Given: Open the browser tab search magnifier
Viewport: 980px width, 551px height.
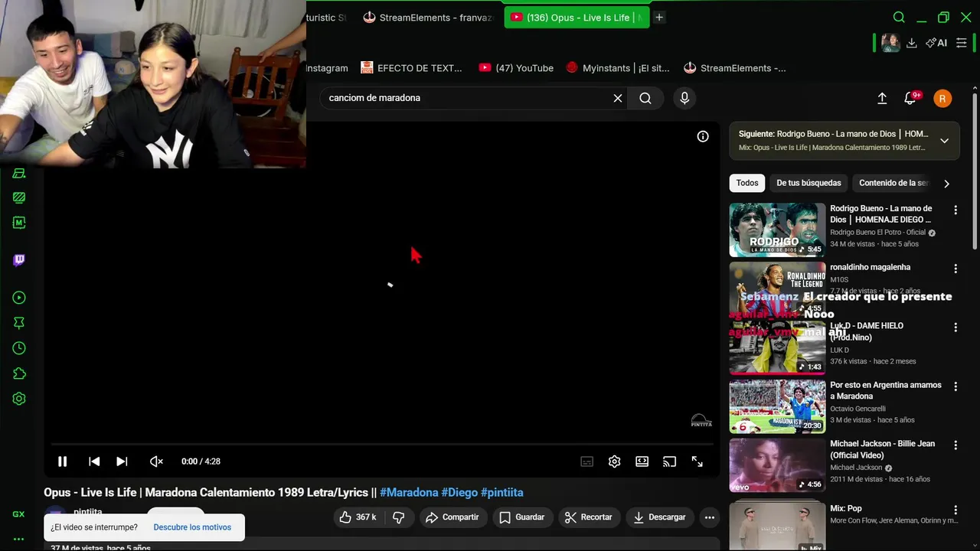Looking at the screenshot, I should pos(899,18).
